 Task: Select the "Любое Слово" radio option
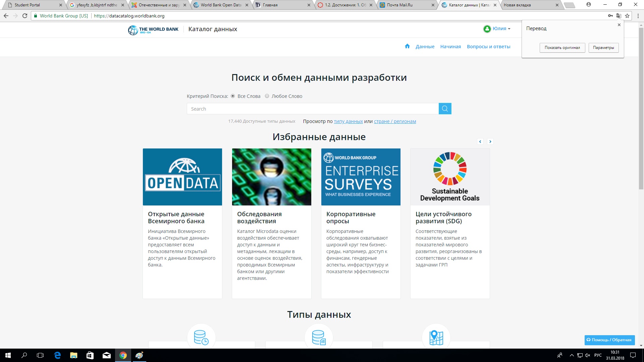click(267, 96)
